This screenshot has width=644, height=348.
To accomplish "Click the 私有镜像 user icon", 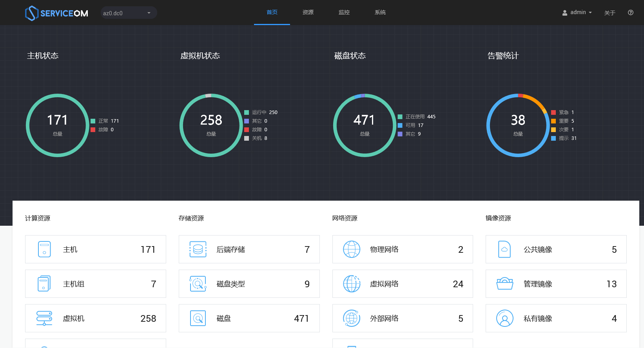I will click(x=505, y=318).
